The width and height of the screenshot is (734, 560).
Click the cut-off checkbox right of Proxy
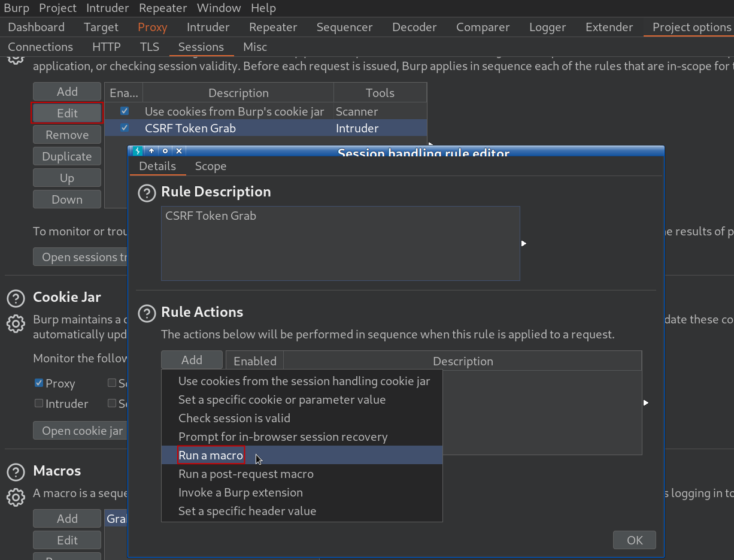(112, 383)
